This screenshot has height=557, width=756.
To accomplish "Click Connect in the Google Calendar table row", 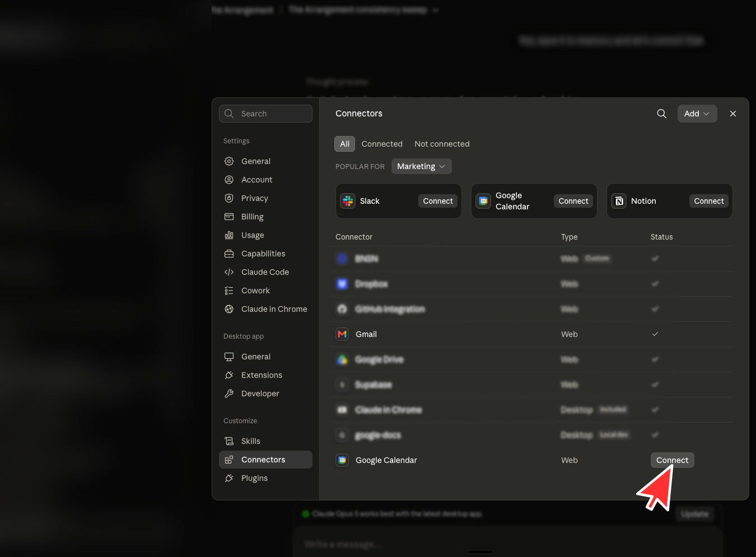I will click(x=672, y=460).
